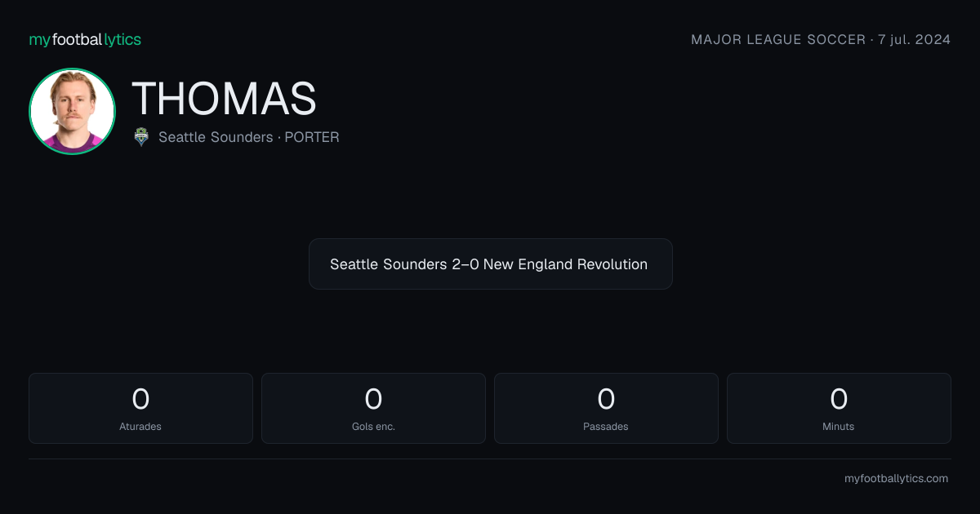Screen dimensions: 980x514
Task: Select the Passades stat card
Action: tap(606, 408)
